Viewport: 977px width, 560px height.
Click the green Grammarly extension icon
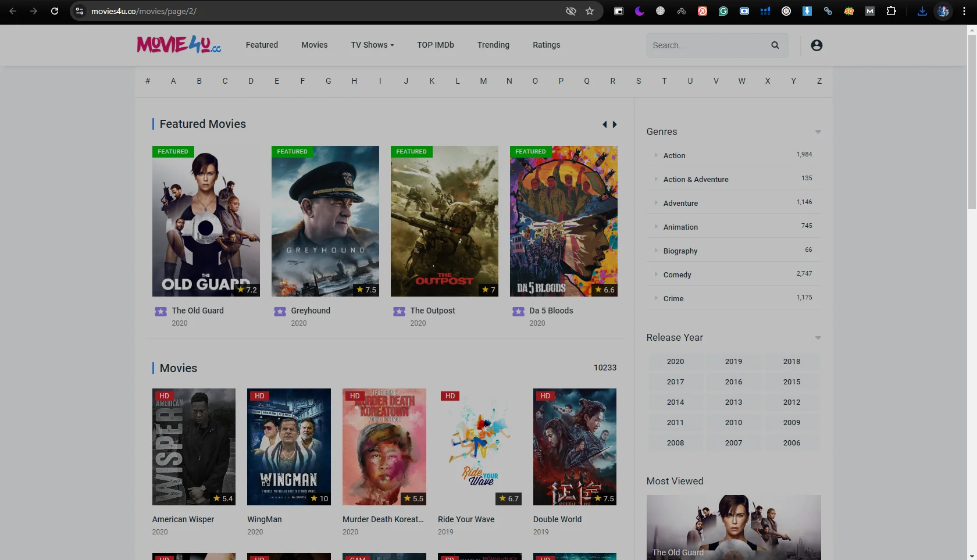coord(723,11)
